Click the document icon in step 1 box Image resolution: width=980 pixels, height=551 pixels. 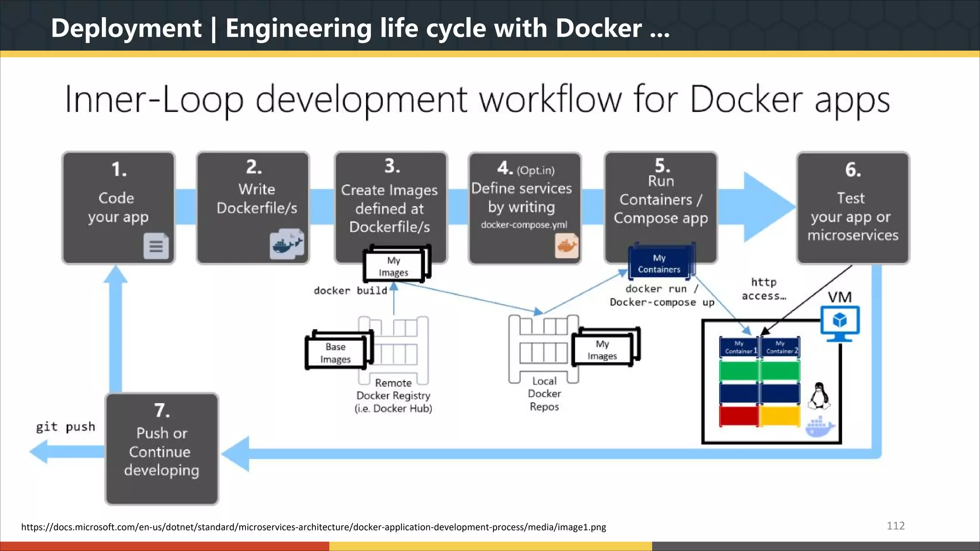click(x=156, y=246)
